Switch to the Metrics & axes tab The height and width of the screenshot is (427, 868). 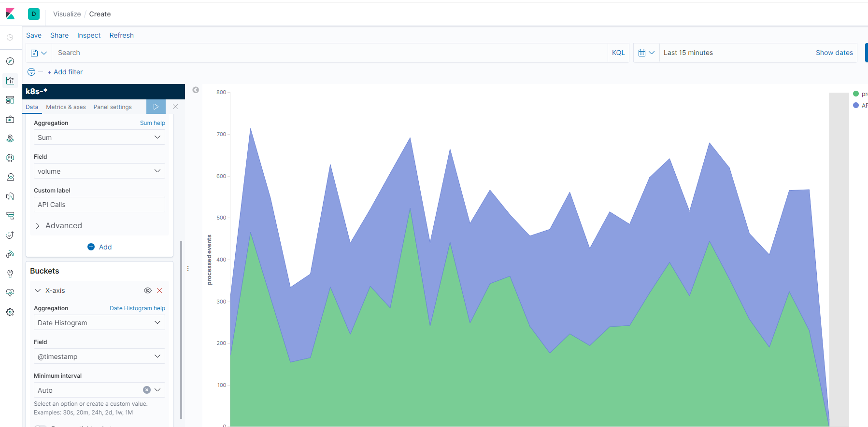point(66,107)
